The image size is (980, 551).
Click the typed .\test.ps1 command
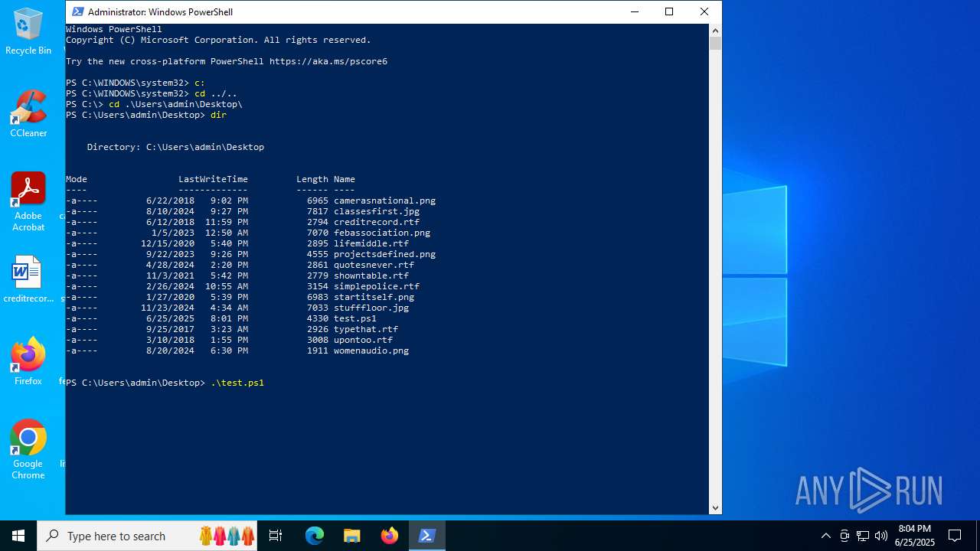[x=237, y=383]
